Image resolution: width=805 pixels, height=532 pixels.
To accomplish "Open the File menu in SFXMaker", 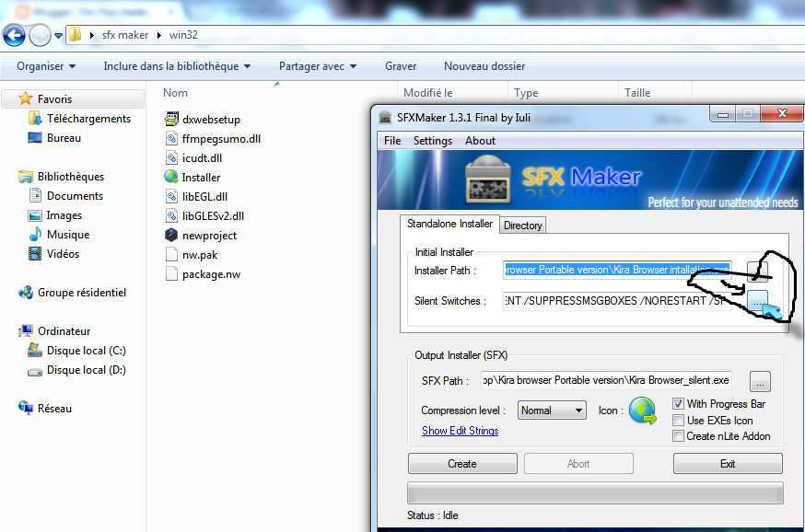I will click(392, 141).
